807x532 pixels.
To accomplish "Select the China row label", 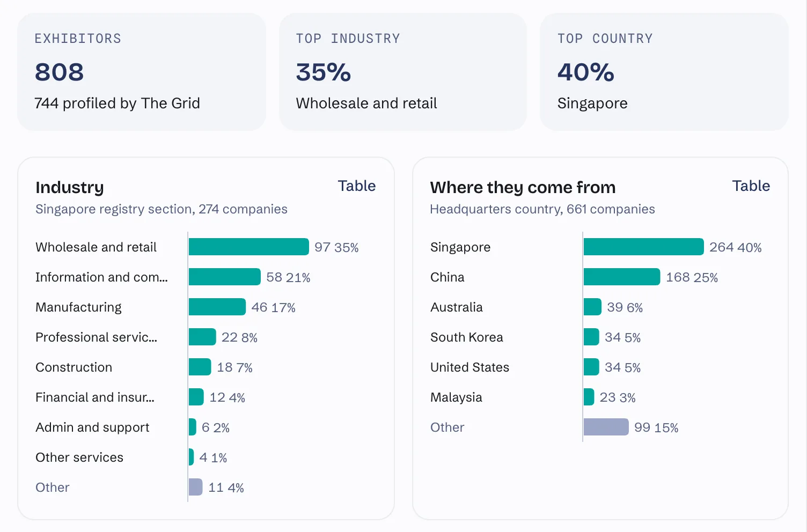I will click(447, 277).
